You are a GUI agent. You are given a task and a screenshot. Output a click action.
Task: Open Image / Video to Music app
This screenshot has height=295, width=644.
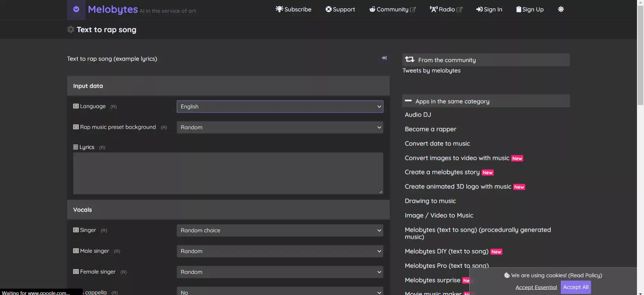[x=439, y=215]
